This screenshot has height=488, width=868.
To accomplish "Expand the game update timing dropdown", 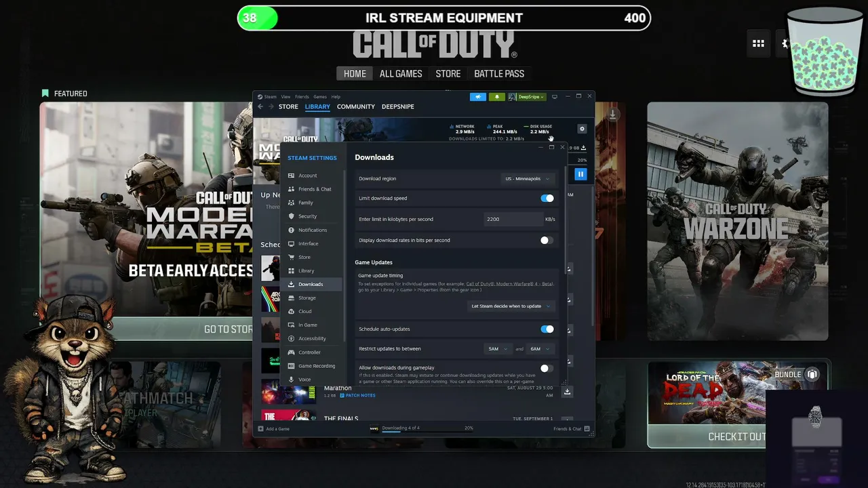I will (x=511, y=306).
